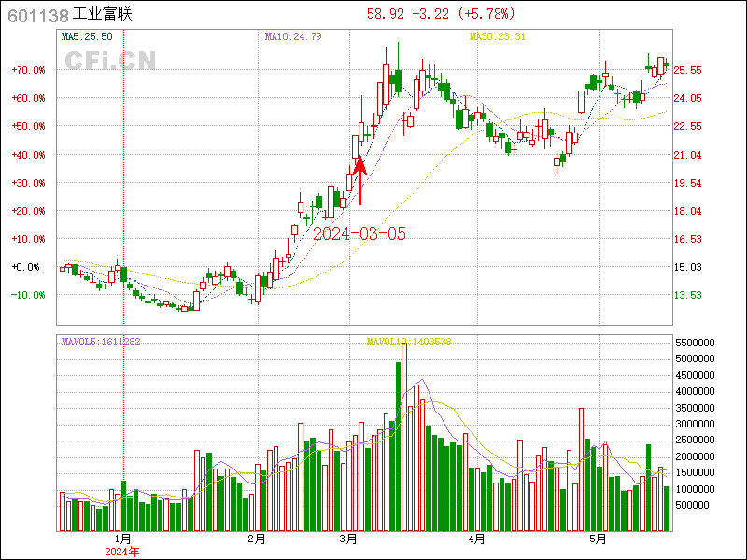Viewport: 747px width, 560px height.
Task: Click the 3月 month label on timeline
Action: (349, 539)
